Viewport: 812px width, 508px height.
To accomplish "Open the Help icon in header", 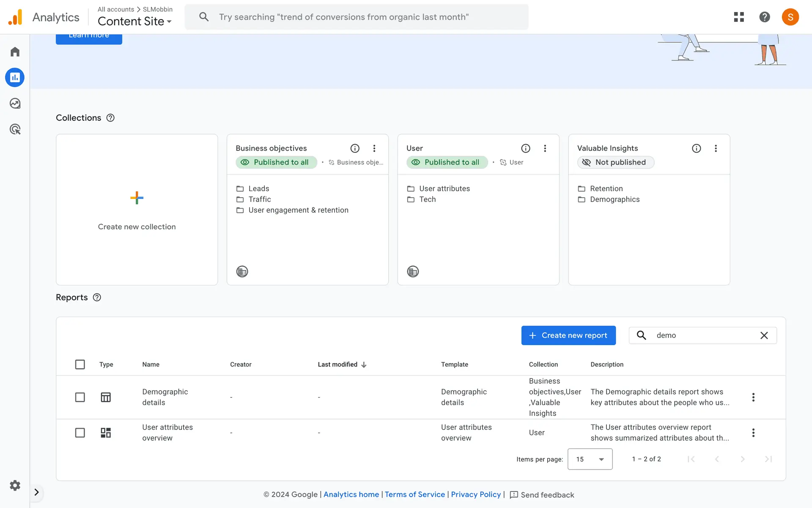I will [x=764, y=17].
